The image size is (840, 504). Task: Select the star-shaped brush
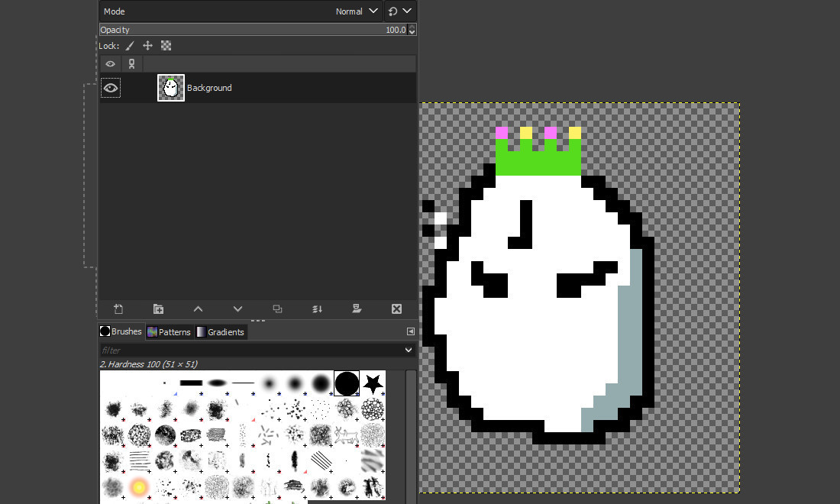373,383
